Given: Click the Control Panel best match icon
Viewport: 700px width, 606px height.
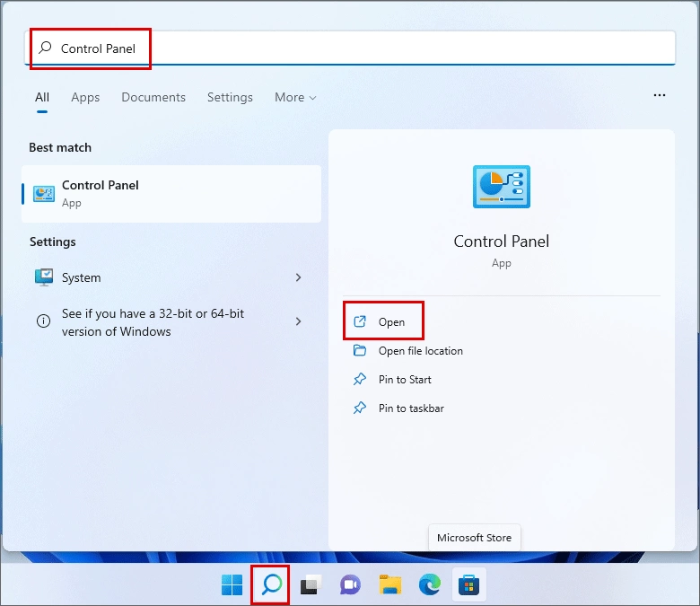Looking at the screenshot, I should click(x=44, y=194).
